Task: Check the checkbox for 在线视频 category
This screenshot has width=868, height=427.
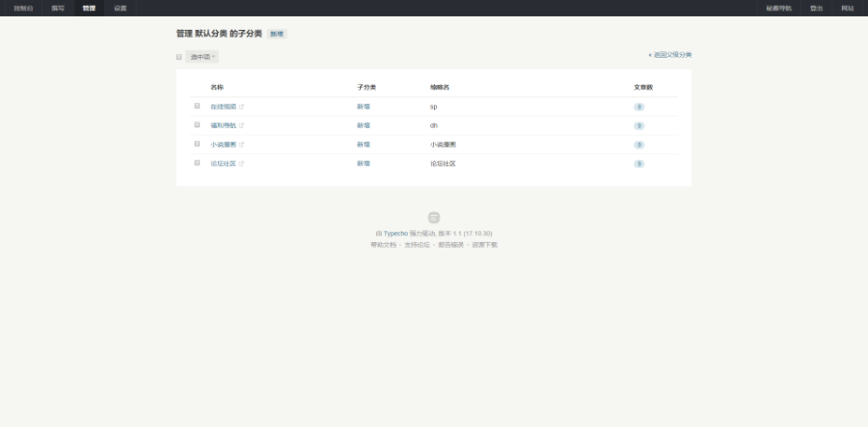Action: pyautogui.click(x=197, y=106)
